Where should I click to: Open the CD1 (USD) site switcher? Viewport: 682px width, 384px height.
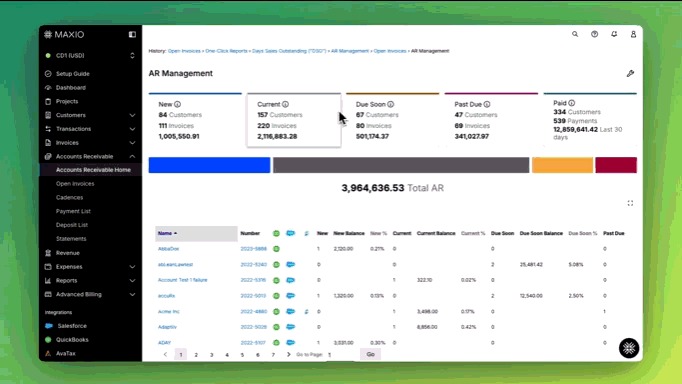pos(90,56)
